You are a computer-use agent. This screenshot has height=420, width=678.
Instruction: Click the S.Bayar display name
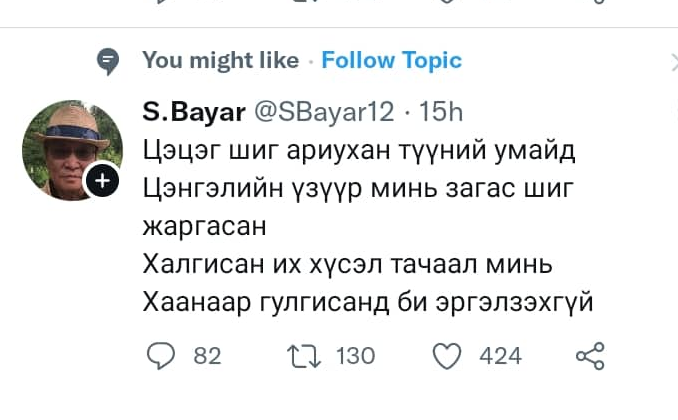[194, 111]
